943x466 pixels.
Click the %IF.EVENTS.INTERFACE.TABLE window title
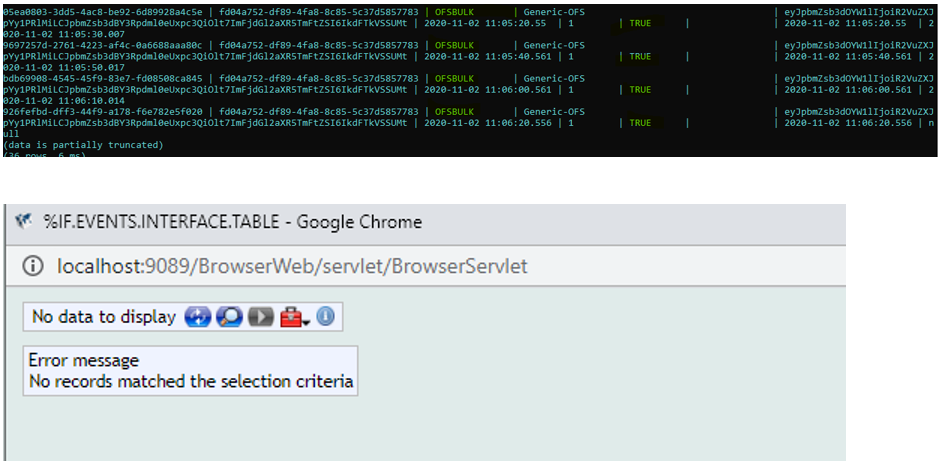[232, 222]
